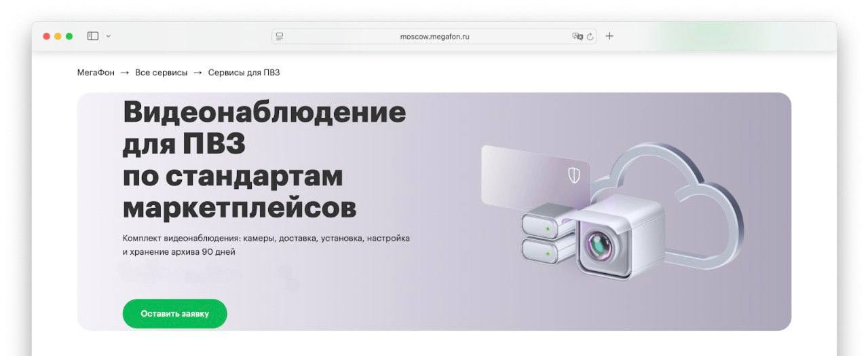This screenshot has width=868, height=356.
Task: Open a new tab with the plus icon
Action: coord(609,36)
